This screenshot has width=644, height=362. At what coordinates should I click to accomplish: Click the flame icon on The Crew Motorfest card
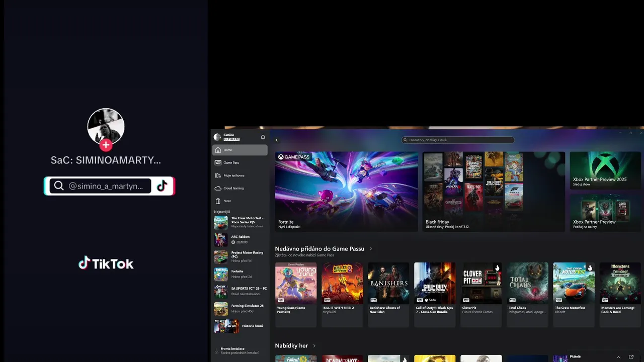click(x=590, y=268)
